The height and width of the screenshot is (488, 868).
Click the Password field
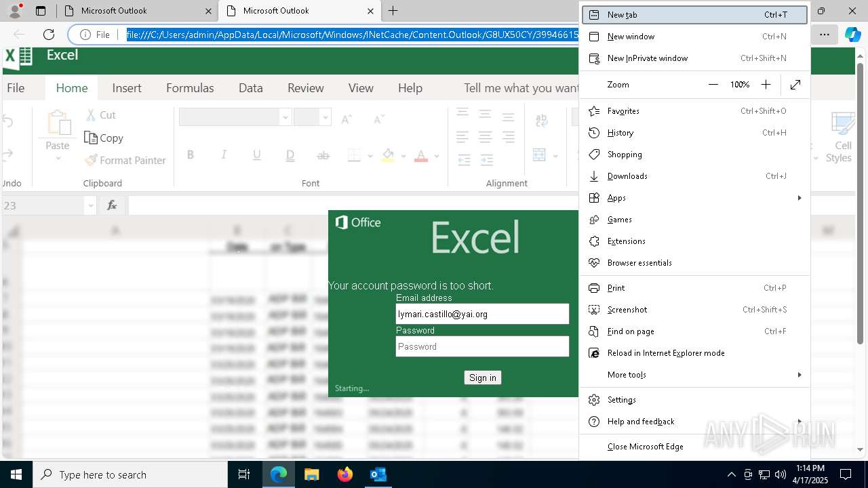click(x=482, y=346)
